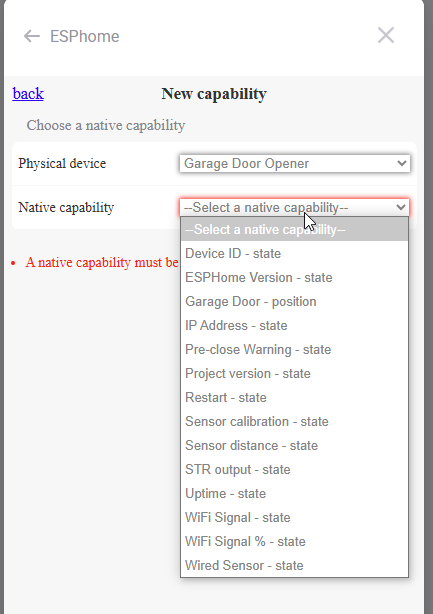The width and height of the screenshot is (433, 614).
Task: Choose "Pre-close Warning - state" option
Action: coord(294,349)
